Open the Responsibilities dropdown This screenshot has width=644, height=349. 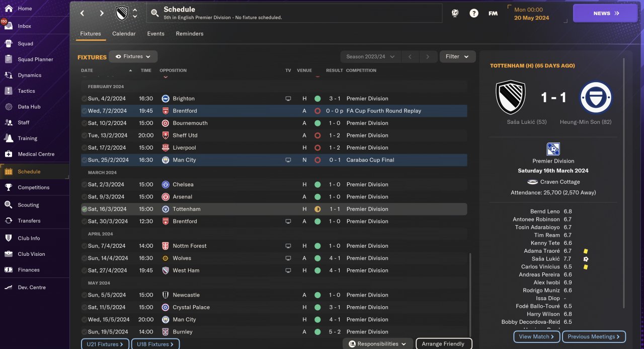coord(378,344)
